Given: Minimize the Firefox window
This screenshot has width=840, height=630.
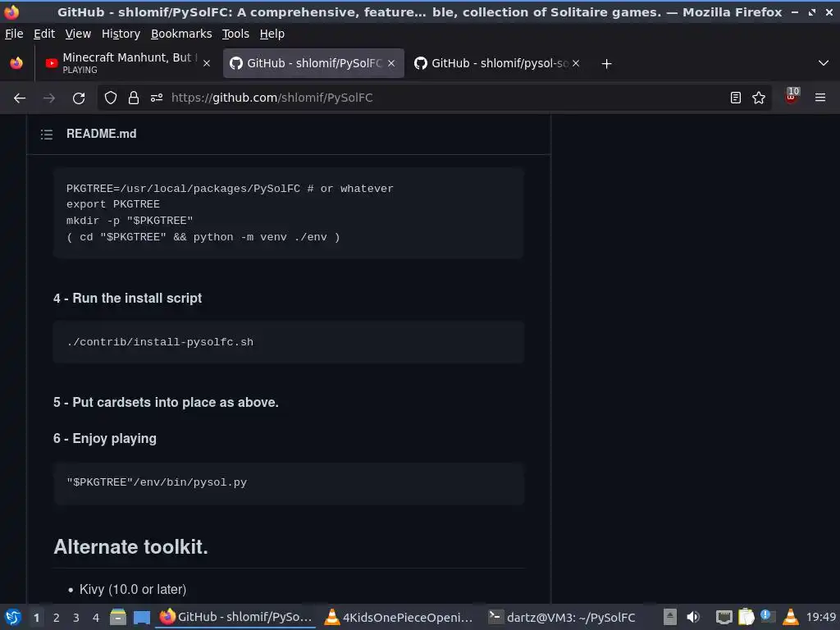Looking at the screenshot, I should [795, 11].
